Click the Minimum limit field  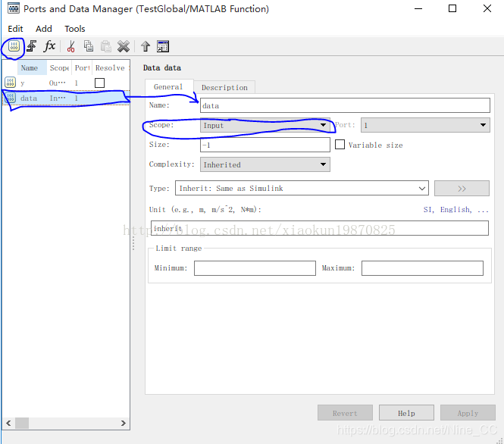pyautogui.click(x=255, y=268)
